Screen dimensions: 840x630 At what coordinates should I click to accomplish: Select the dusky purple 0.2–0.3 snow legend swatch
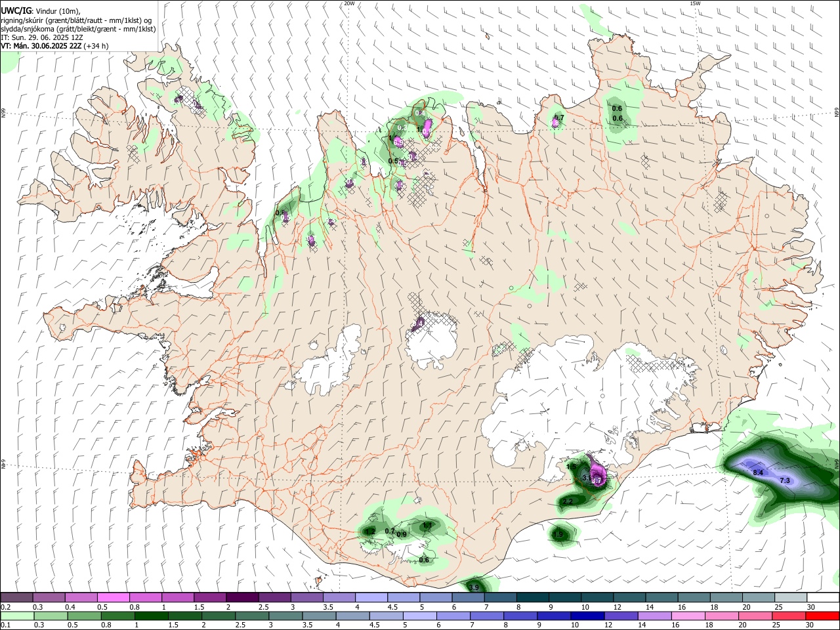point(17,598)
